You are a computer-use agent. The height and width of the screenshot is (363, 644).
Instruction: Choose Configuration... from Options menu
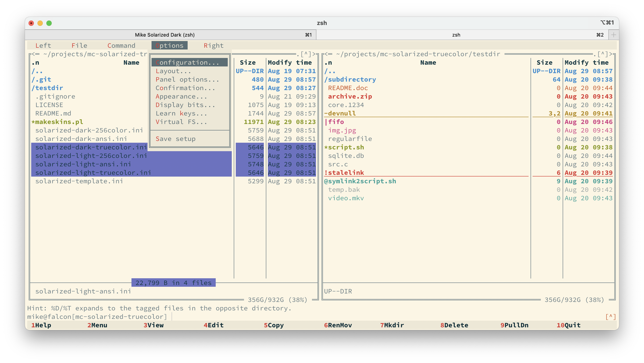(189, 62)
